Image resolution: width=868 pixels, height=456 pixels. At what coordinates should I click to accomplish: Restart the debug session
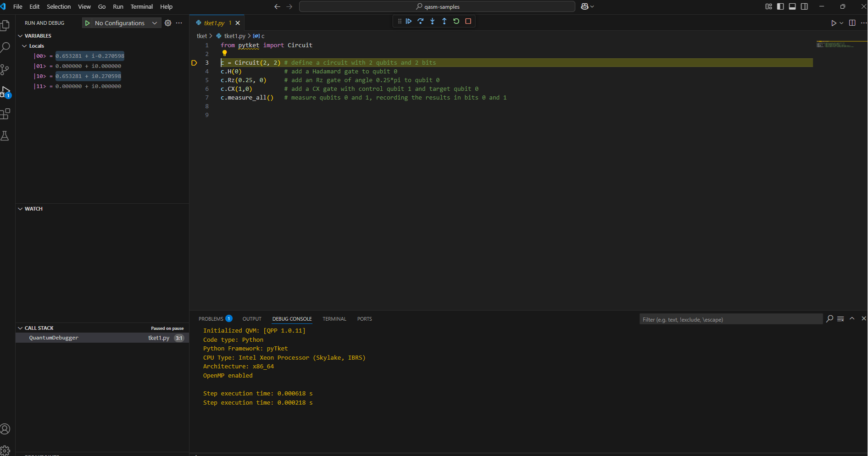pos(456,21)
